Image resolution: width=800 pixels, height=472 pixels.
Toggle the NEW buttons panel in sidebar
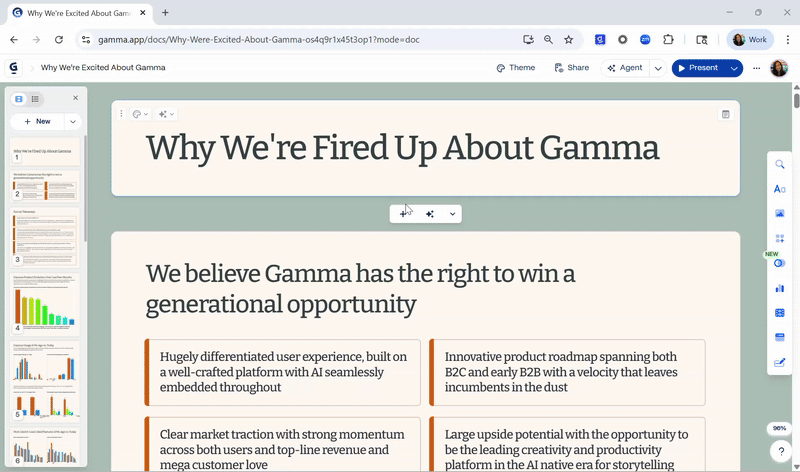pos(780,263)
